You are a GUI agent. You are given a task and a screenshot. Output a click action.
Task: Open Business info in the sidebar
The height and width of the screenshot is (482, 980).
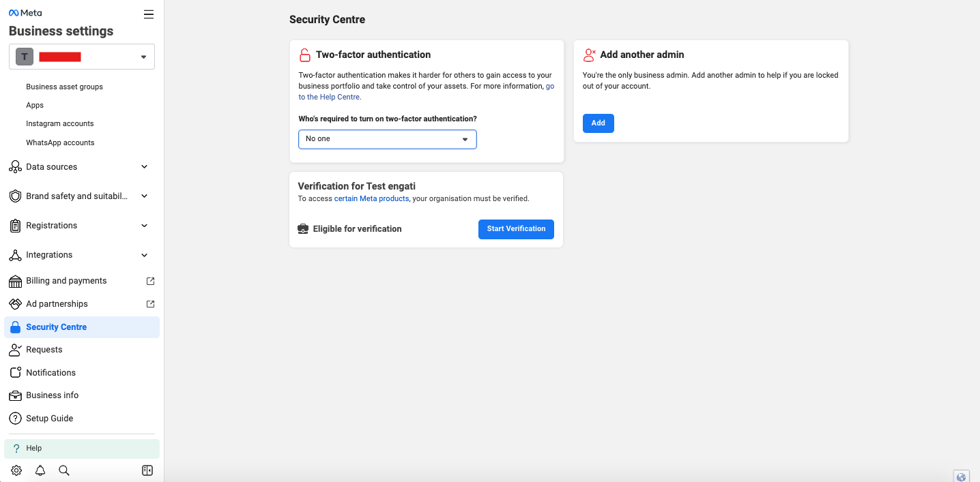53,395
